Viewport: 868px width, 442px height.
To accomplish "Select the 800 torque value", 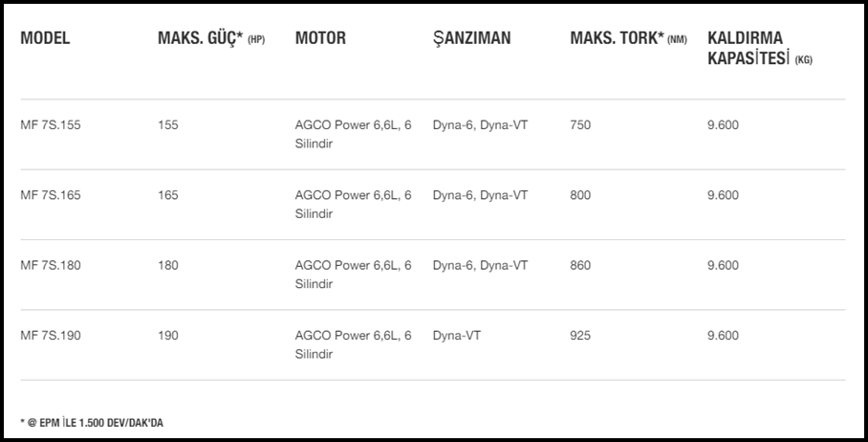I will tap(580, 195).
